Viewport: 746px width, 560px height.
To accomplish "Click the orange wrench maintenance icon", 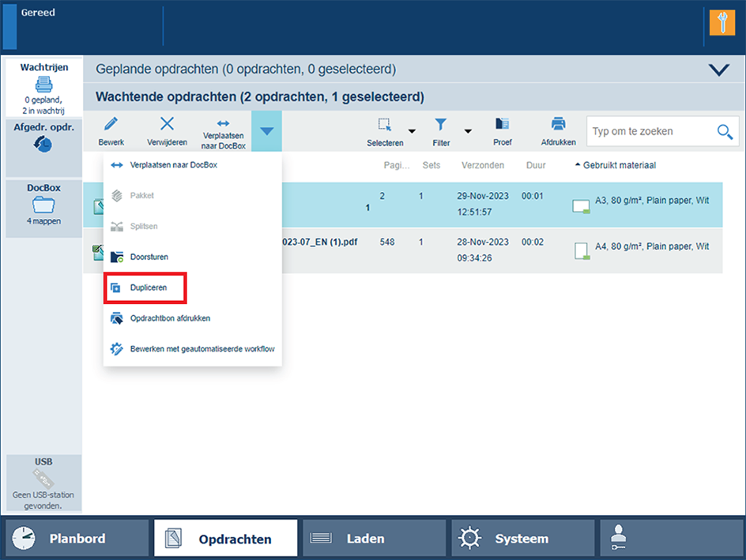I will (722, 24).
